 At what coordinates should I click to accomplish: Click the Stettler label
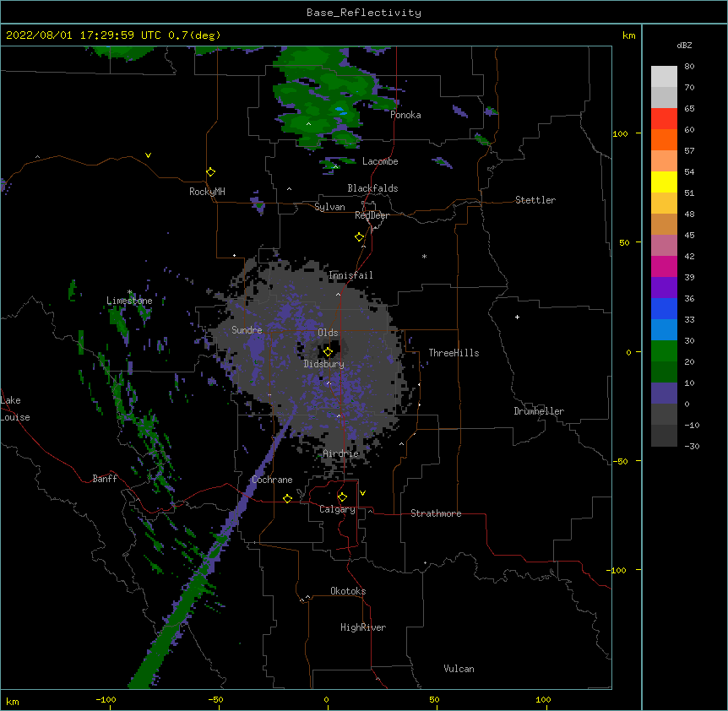tap(535, 200)
